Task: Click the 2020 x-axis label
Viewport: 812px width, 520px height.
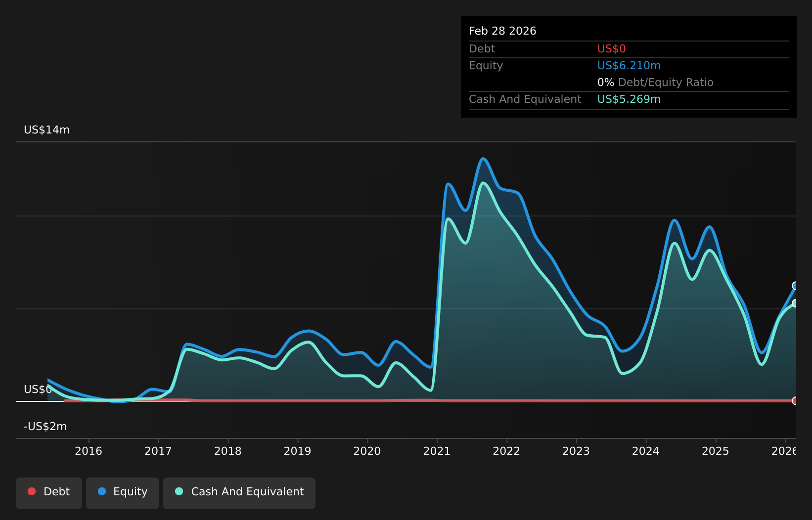Action: [367, 451]
